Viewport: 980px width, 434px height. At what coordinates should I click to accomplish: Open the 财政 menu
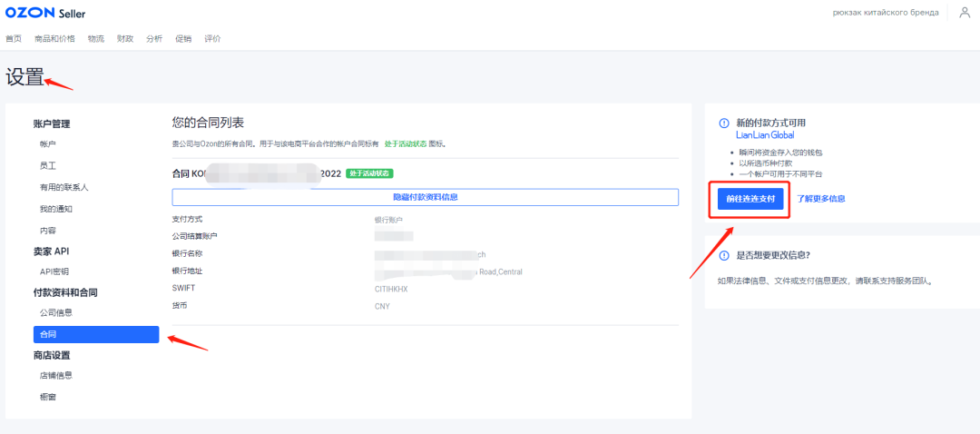pyautogui.click(x=125, y=38)
